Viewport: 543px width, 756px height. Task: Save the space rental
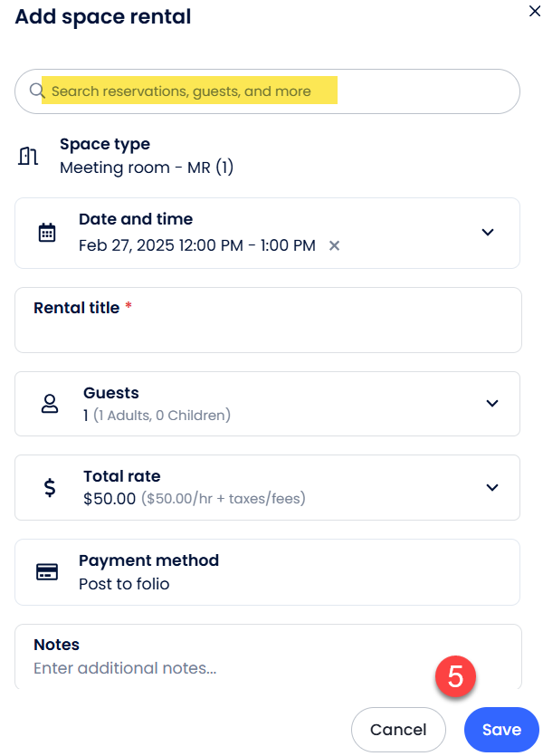coord(501,730)
